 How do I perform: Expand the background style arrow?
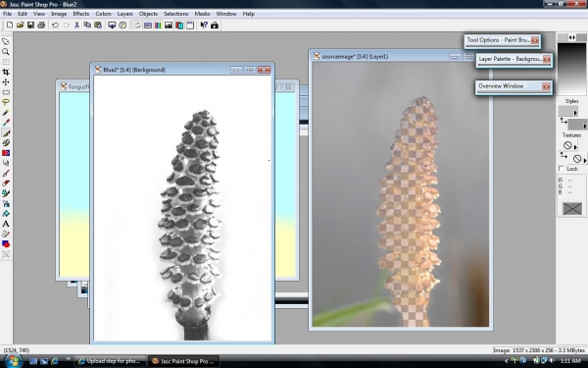pyautogui.click(x=585, y=127)
